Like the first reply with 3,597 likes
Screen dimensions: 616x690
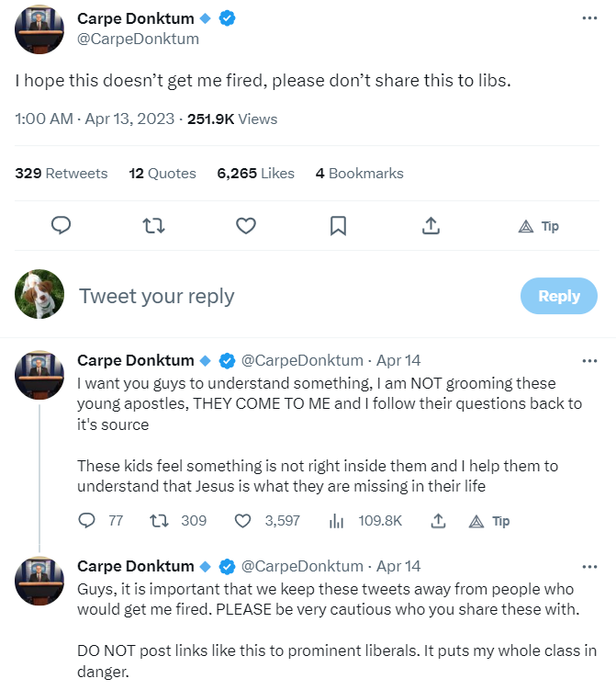[x=243, y=521]
